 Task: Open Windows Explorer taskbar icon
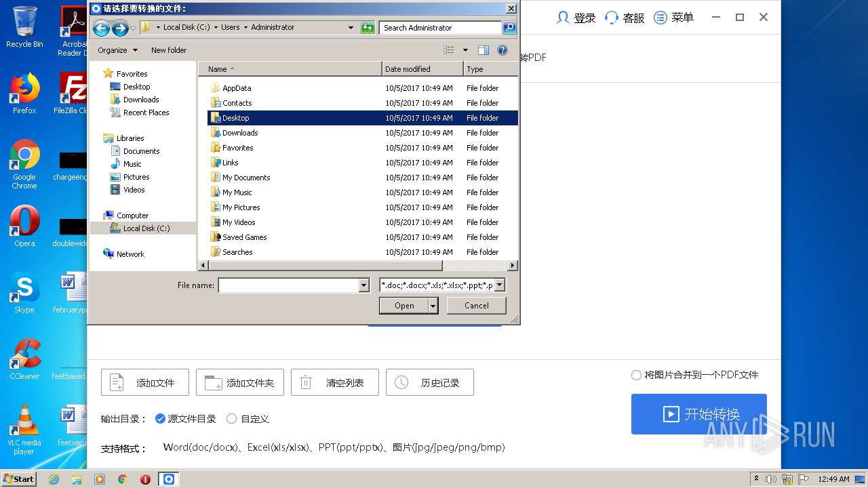[77, 479]
